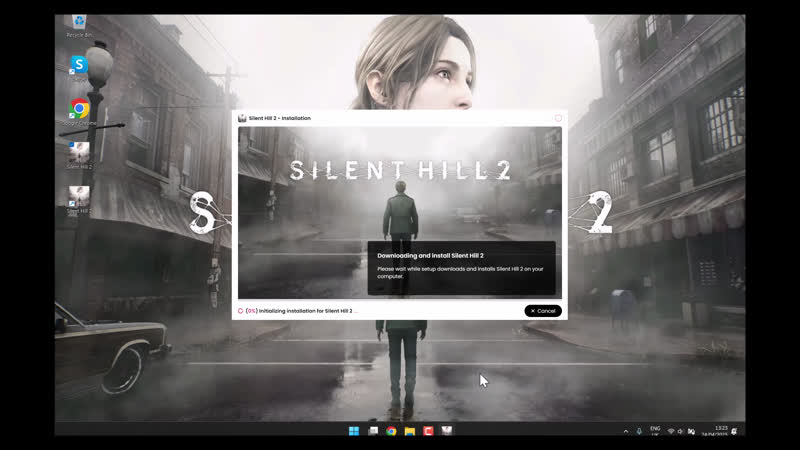Click the Silent Hill 2 installer taskbar icon
The height and width of the screenshot is (450, 800).
point(447,431)
